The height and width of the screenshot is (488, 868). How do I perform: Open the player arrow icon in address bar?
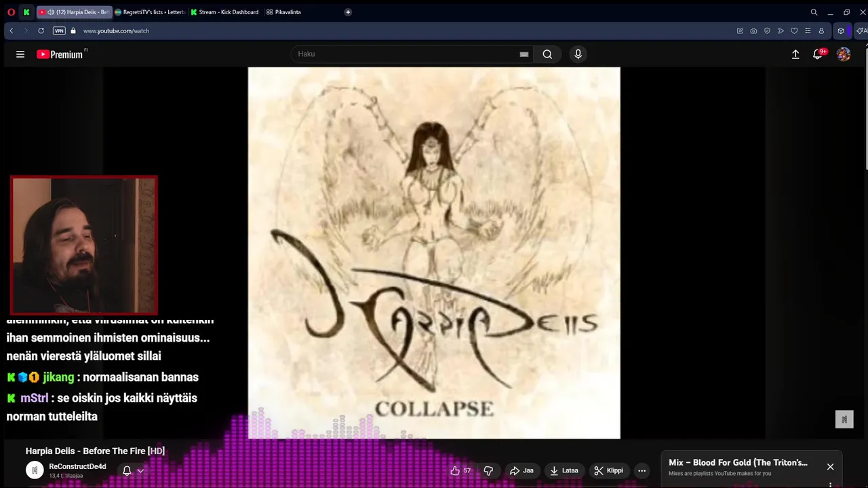(781, 30)
